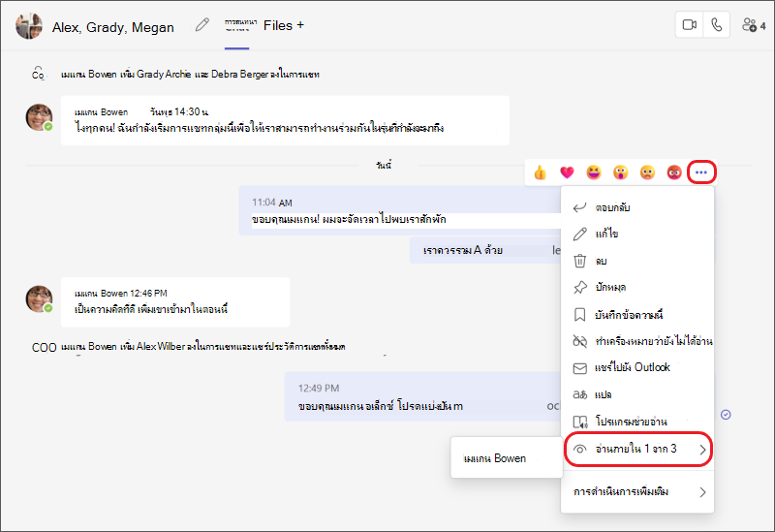Select message เป็นความคิดที่ดี from เมแกน Bowen
775x532 pixels.
pyautogui.click(x=175, y=301)
